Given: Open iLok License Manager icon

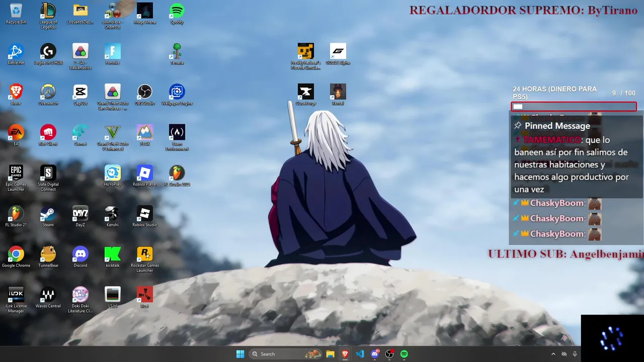Looking at the screenshot, I should 16,301.
